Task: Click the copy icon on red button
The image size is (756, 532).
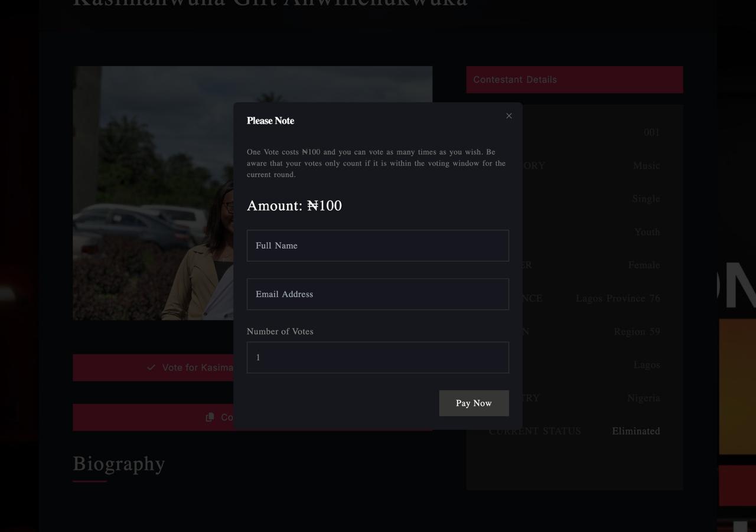Action: (210, 417)
